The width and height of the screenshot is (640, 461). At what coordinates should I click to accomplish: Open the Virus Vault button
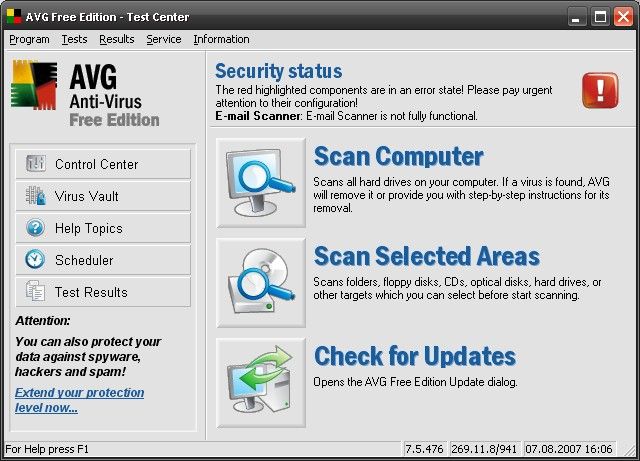pyautogui.click(x=103, y=196)
